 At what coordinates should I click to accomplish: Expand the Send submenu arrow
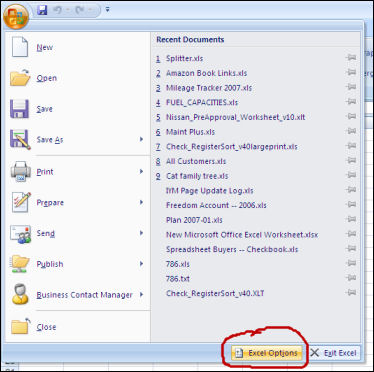(141, 233)
